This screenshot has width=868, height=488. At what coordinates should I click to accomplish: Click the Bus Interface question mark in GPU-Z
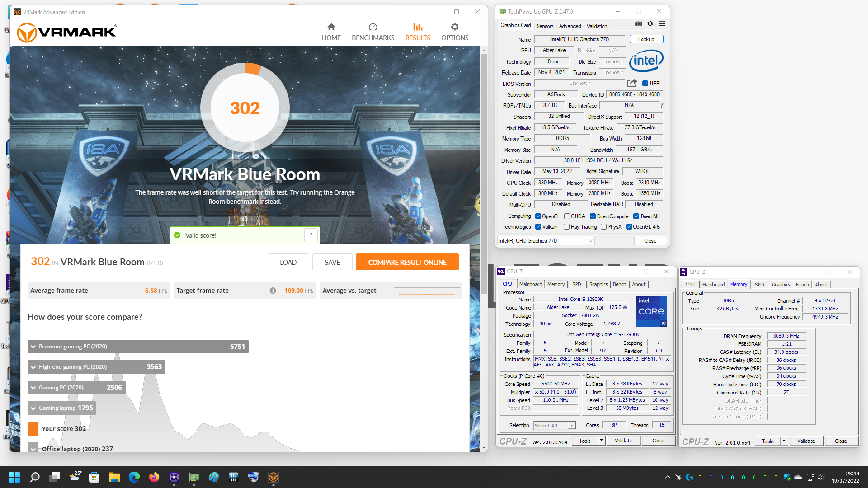point(661,105)
